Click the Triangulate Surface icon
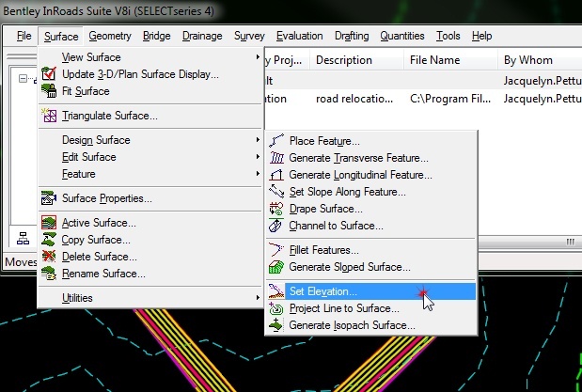The width and height of the screenshot is (582, 392). point(49,116)
